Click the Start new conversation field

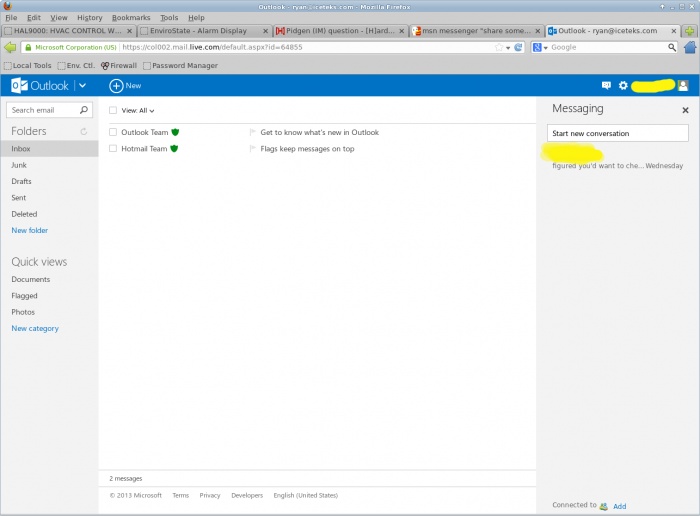click(x=617, y=133)
